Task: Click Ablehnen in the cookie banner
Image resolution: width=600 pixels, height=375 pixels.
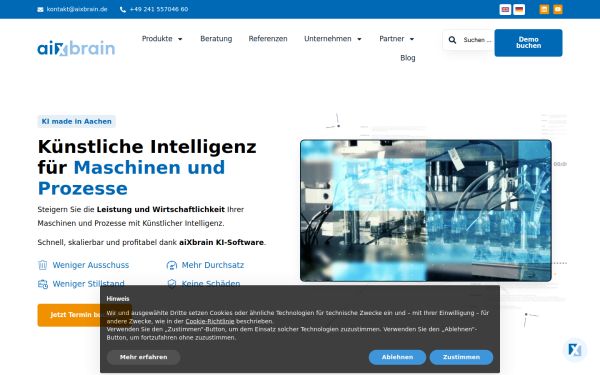Action: [397, 357]
